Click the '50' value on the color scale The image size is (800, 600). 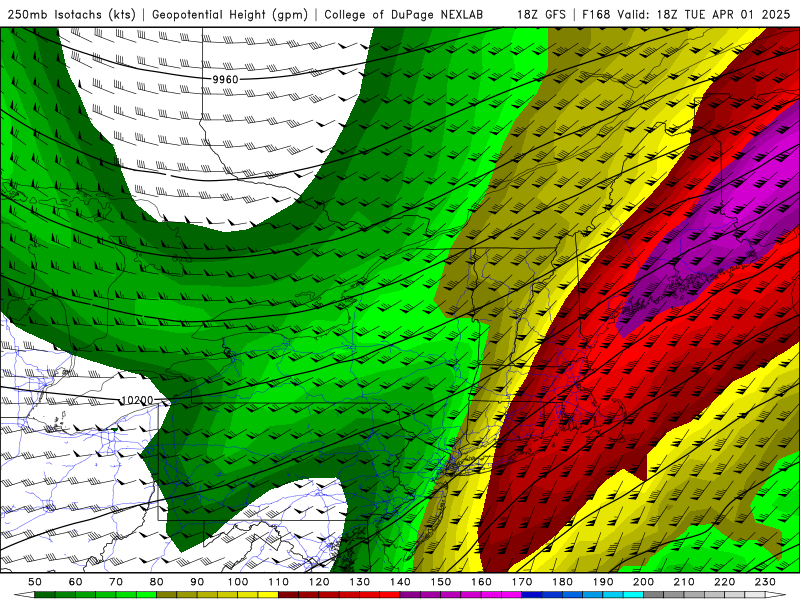[35, 582]
